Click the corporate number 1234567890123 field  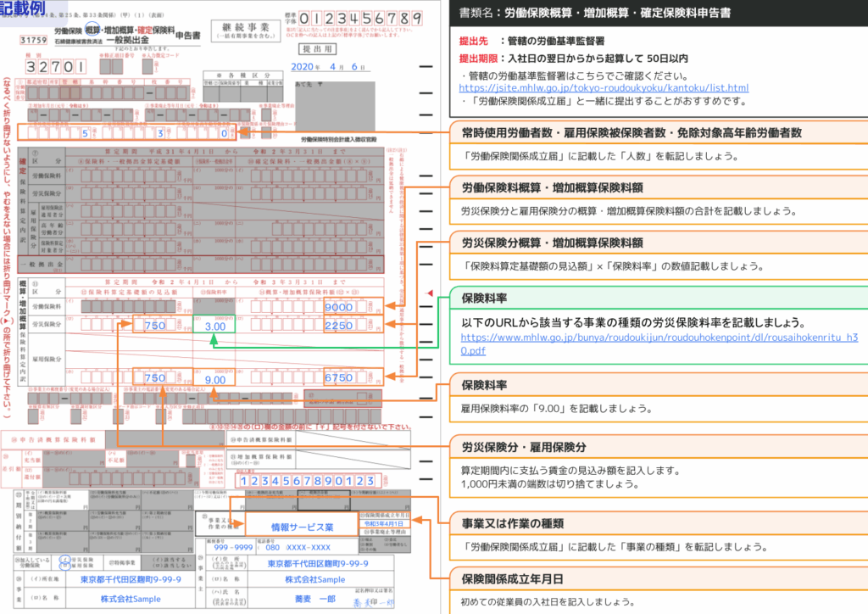pos(307,481)
